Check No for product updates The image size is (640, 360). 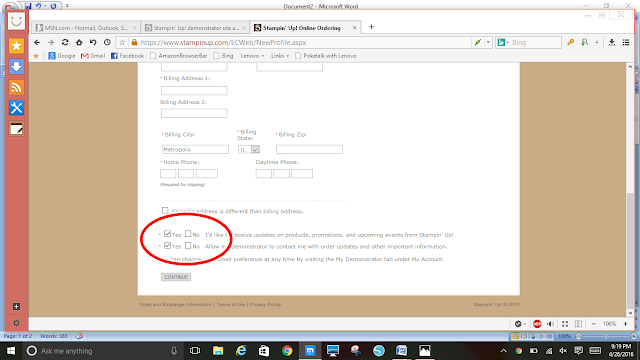[x=188, y=234]
